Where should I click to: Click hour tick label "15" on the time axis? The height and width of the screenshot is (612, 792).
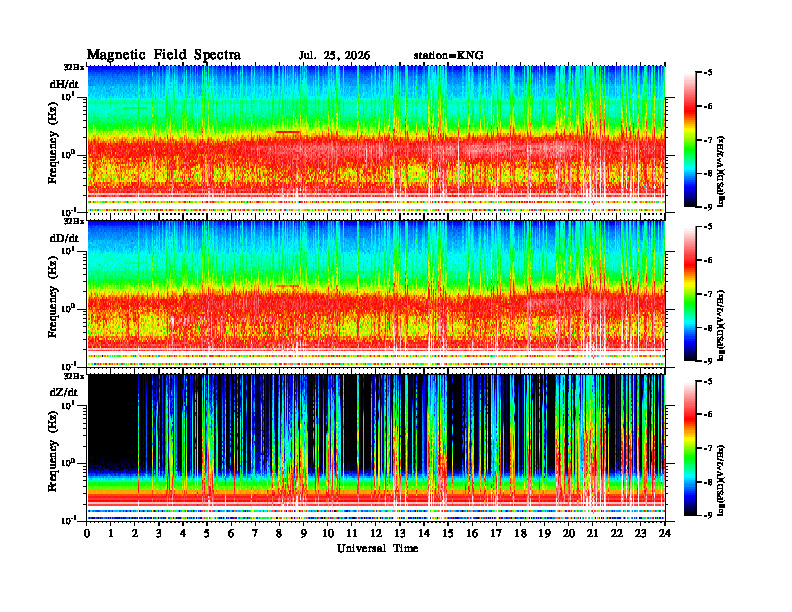coord(448,534)
